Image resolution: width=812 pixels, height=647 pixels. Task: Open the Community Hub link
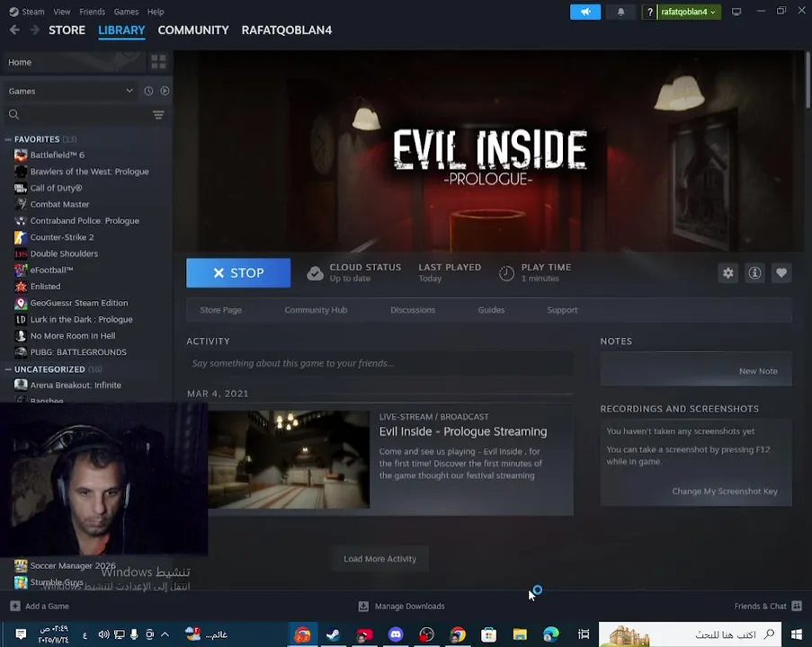316,310
